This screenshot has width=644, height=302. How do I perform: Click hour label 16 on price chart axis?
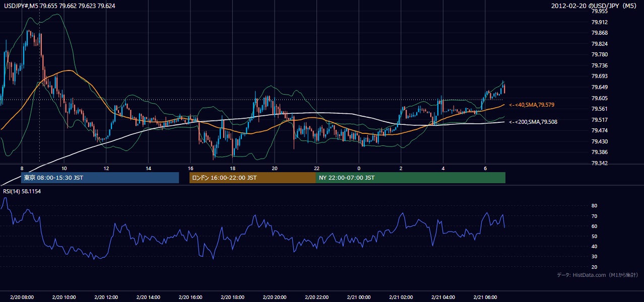click(x=190, y=168)
